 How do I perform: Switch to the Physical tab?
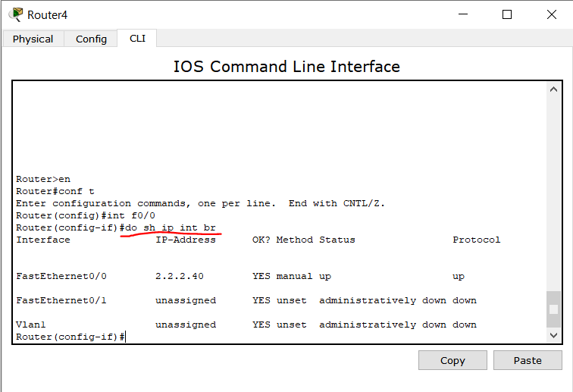click(33, 39)
